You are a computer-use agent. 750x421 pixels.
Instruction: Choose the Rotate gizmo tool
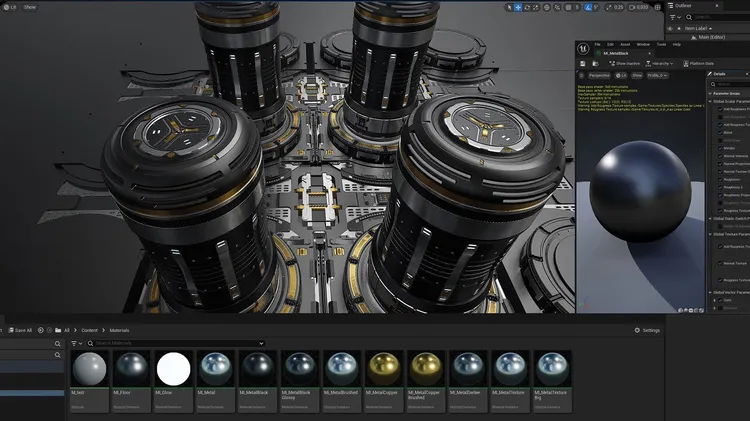(527, 7)
